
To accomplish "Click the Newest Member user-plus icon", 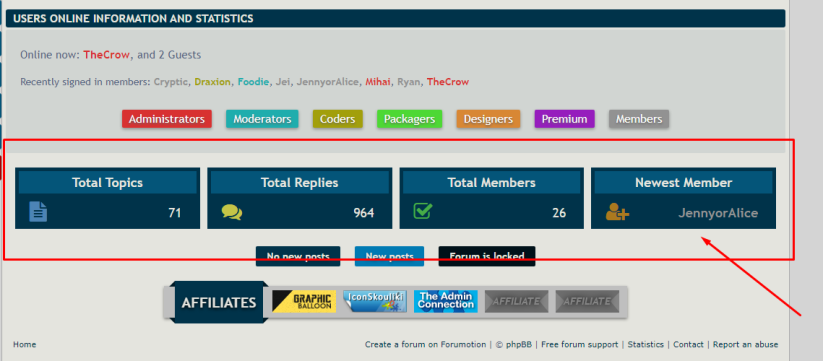I will click(x=617, y=212).
